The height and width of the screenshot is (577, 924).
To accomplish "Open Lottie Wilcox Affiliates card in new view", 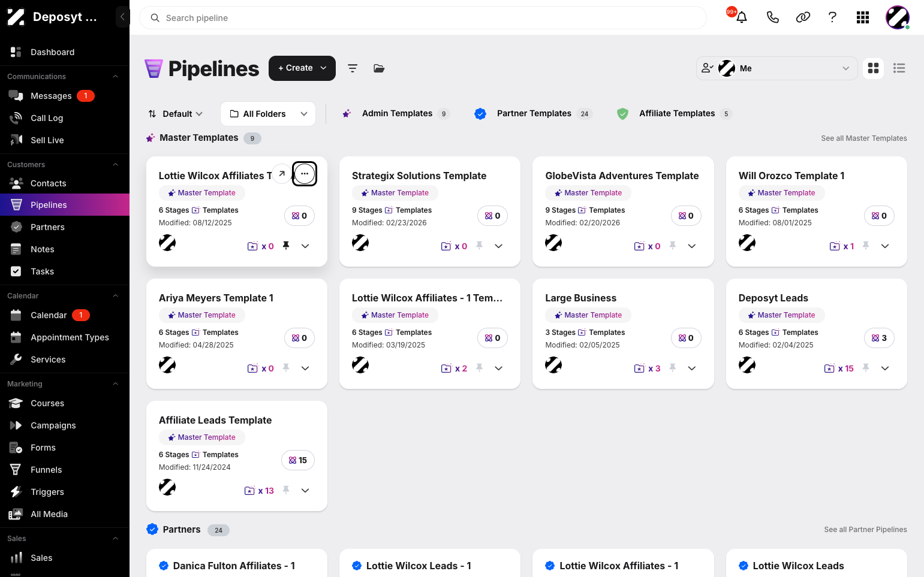I will tap(282, 174).
